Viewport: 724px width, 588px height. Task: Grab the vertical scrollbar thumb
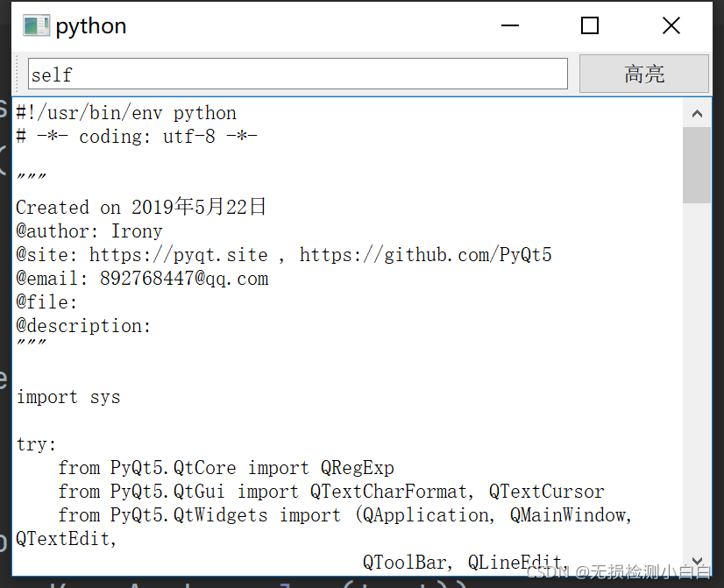tap(697, 166)
